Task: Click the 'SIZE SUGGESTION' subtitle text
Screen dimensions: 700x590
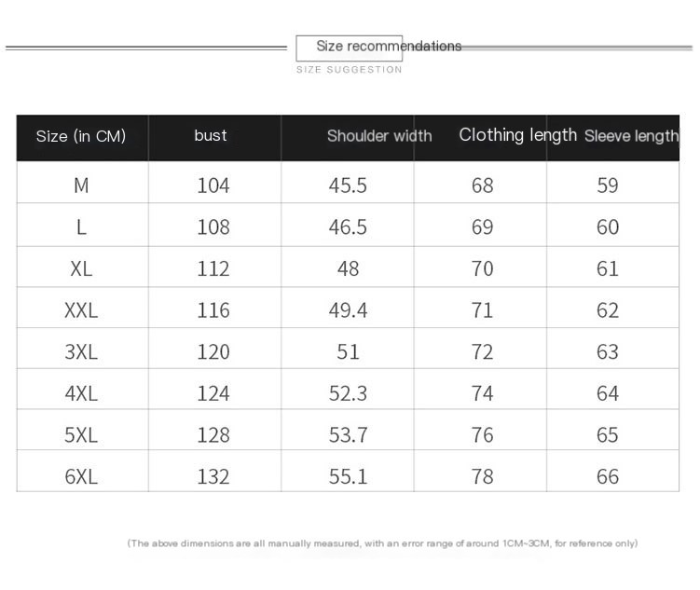Action: pyautogui.click(x=350, y=70)
